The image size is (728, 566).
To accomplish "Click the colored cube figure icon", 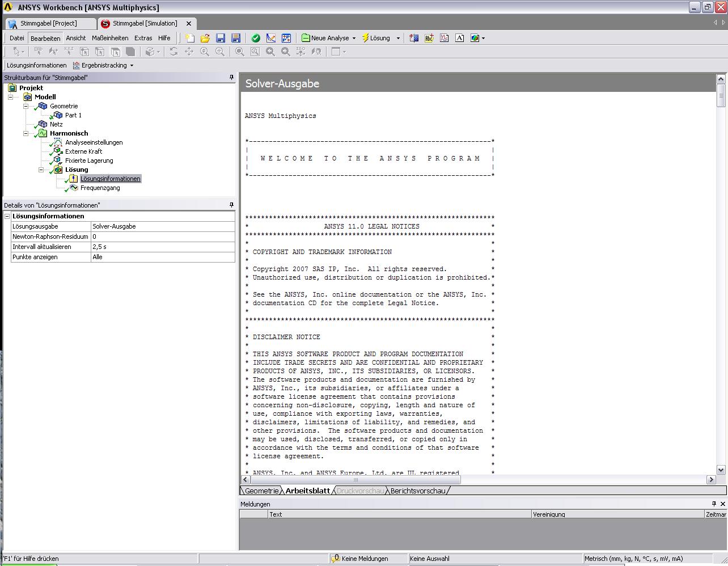I will (475, 38).
